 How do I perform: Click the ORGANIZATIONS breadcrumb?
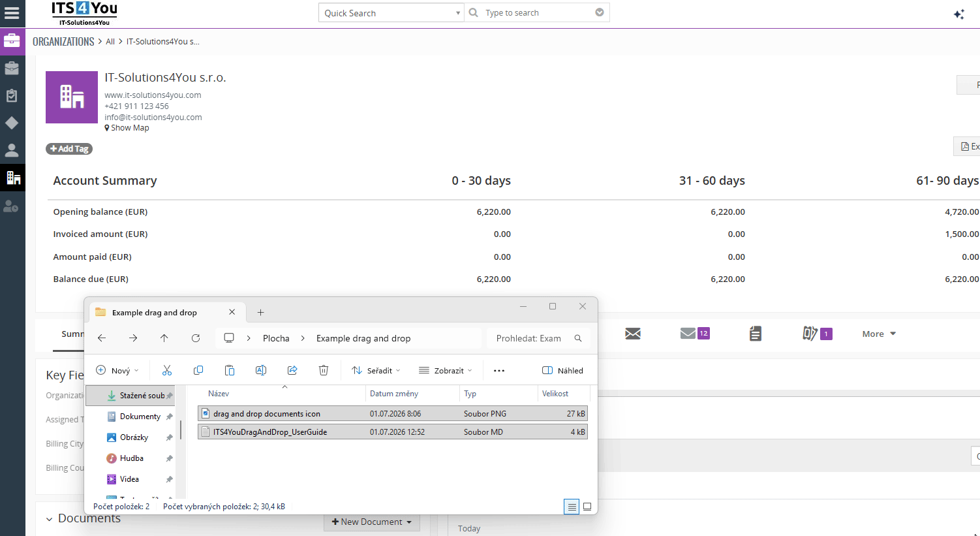[63, 41]
